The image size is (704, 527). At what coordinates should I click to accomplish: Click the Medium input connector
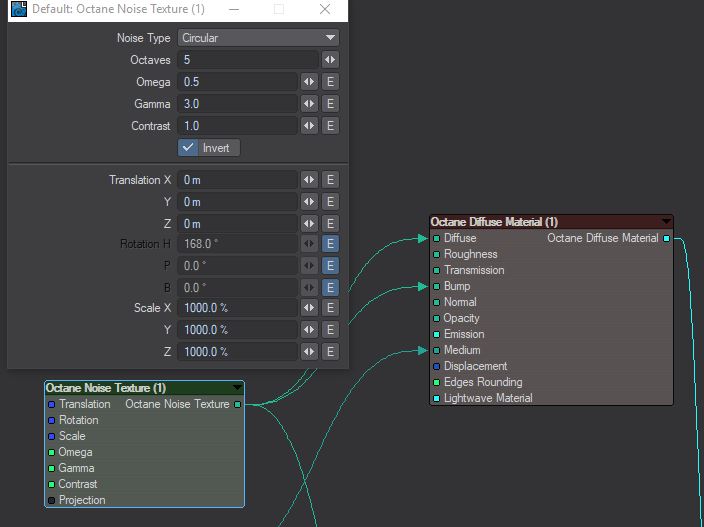click(436, 351)
